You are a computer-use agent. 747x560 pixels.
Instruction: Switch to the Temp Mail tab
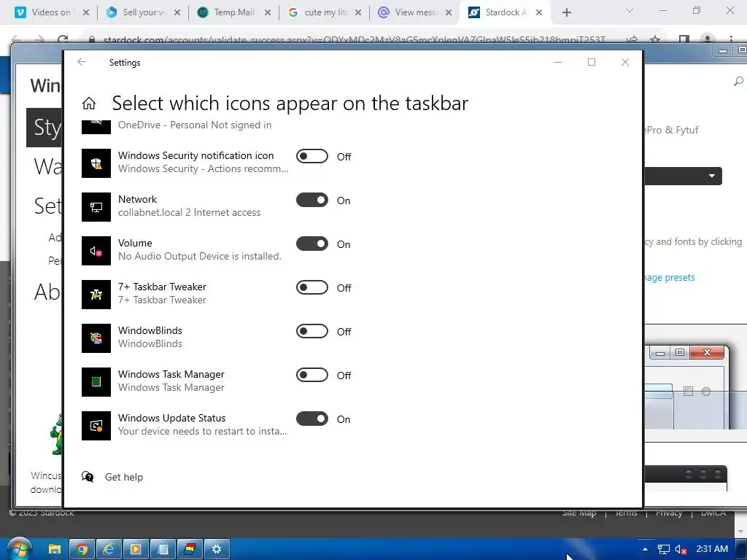[x=234, y=12]
